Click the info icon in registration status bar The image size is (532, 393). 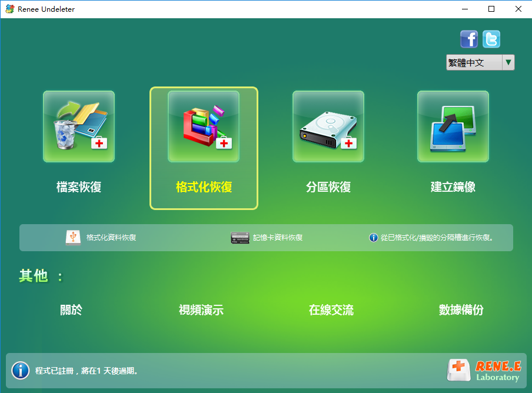[21, 370]
